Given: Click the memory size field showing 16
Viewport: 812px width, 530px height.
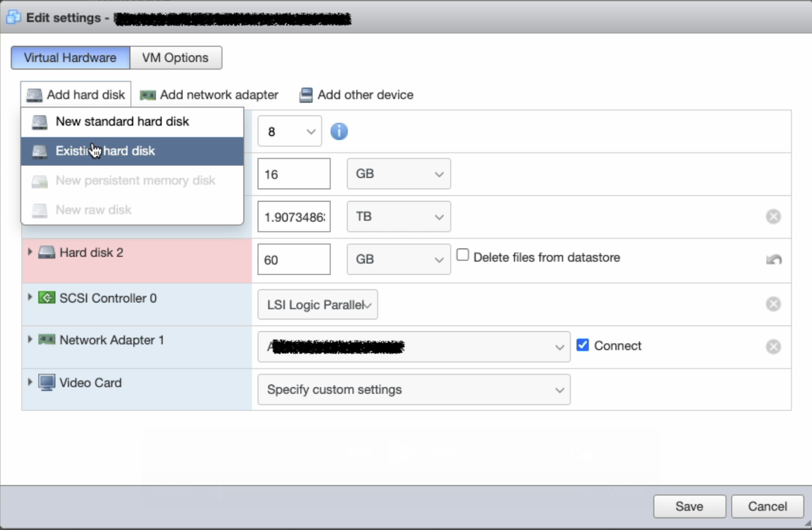Looking at the screenshot, I should (293, 174).
